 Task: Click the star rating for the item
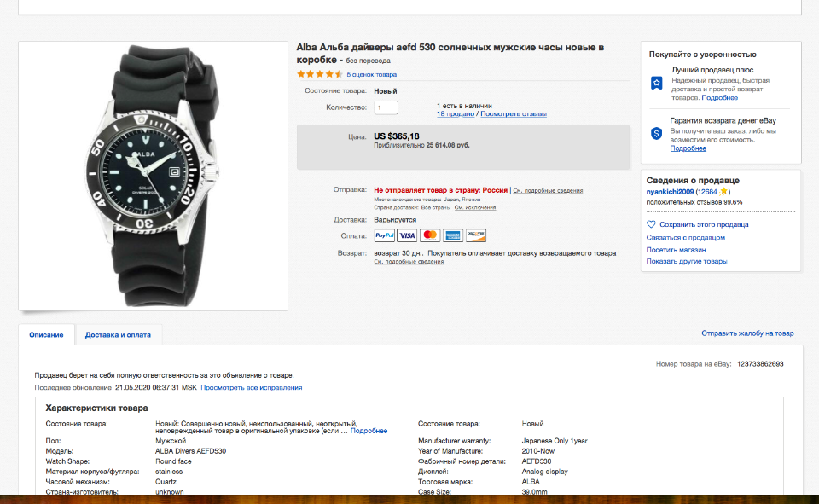(x=320, y=74)
